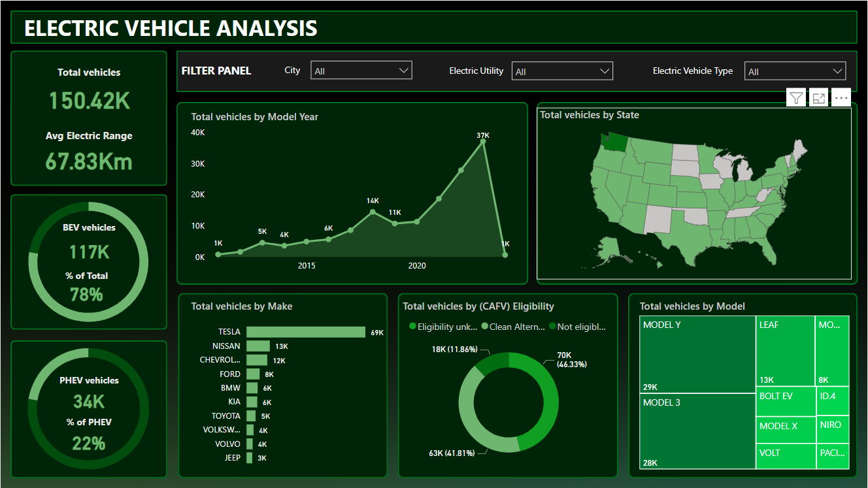Screen dimensions: 868x488
Task: Open the More options ellipsis menu
Action: pos(841,98)
